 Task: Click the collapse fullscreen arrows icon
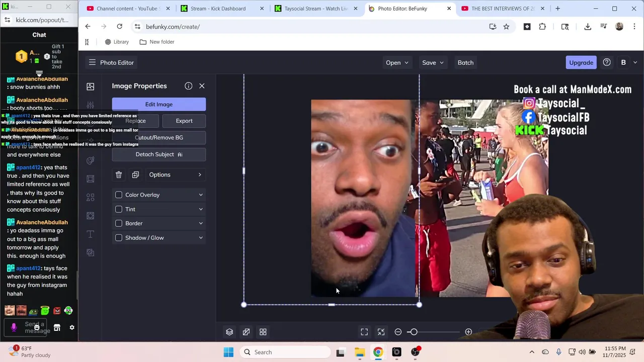point(381,332)
